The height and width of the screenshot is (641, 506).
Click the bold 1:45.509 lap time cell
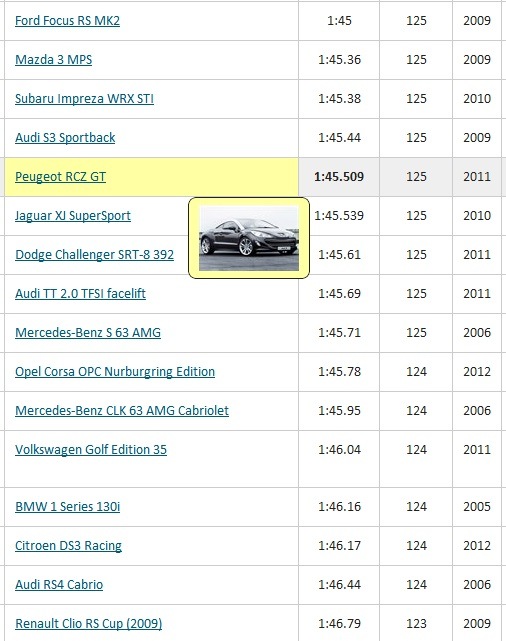[339, 177]
